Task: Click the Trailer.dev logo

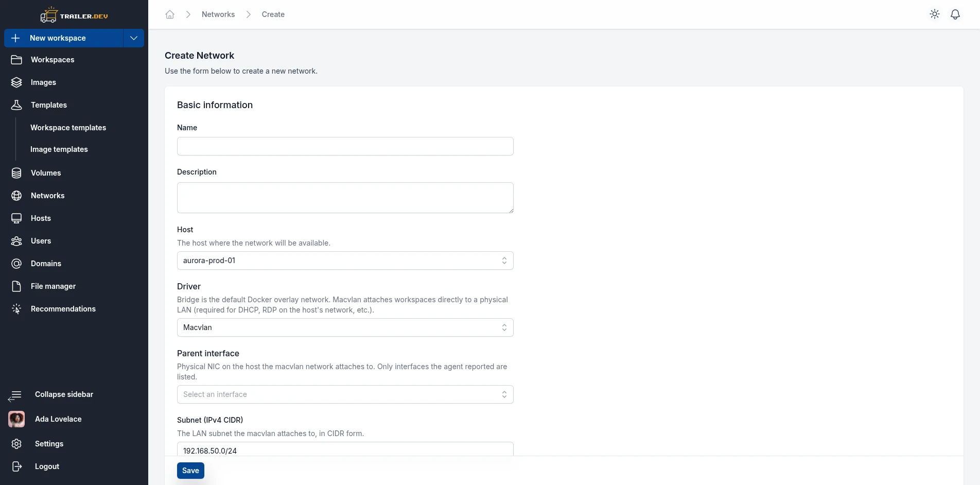Action: (x=74, y=15)
